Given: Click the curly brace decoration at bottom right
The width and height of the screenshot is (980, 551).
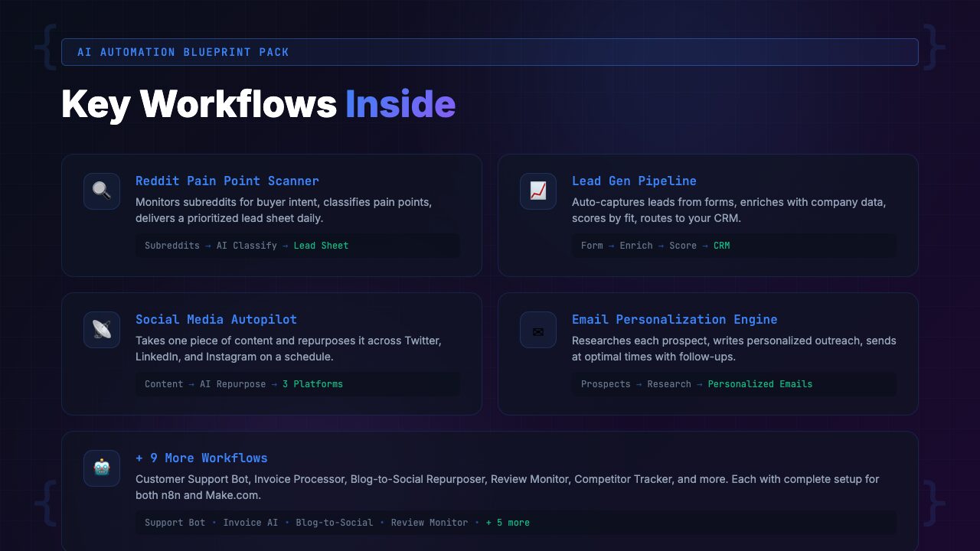Looking at the screenshot, I should [933, 503].
